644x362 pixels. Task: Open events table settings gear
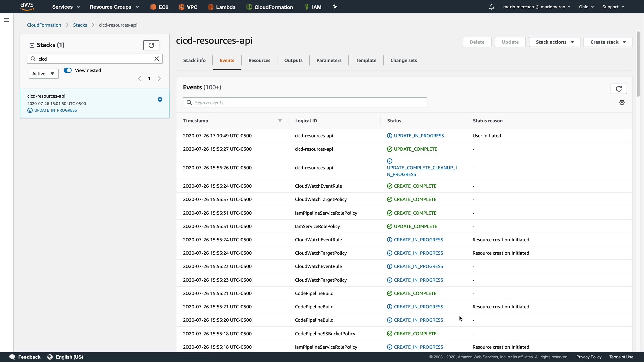(x=622, y=102)
